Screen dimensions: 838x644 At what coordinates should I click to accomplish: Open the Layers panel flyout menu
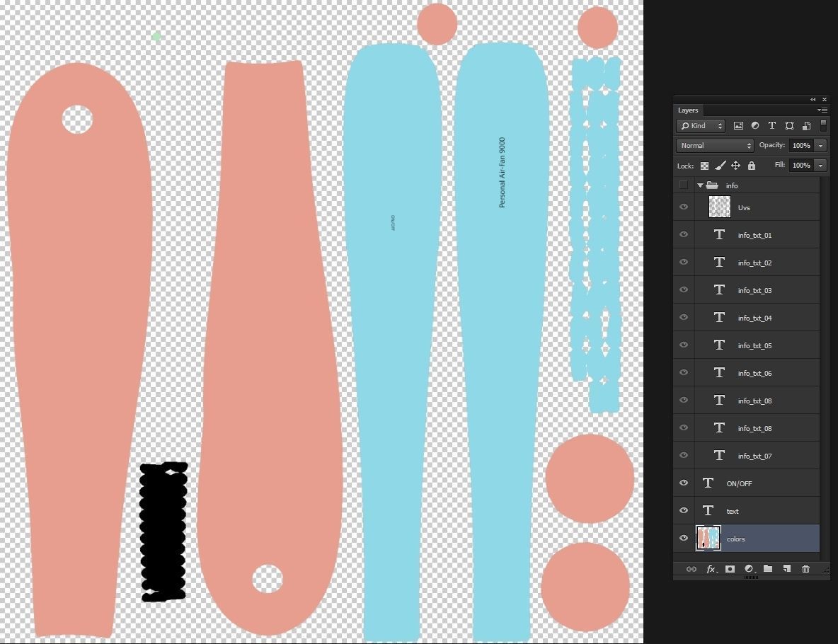[822, 110]
